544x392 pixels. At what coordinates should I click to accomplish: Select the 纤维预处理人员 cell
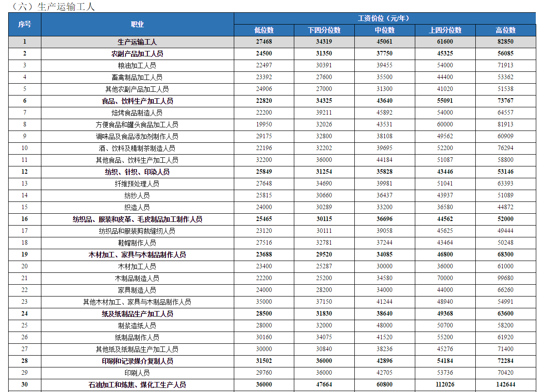pyautogui.click(x=137, y=184)
